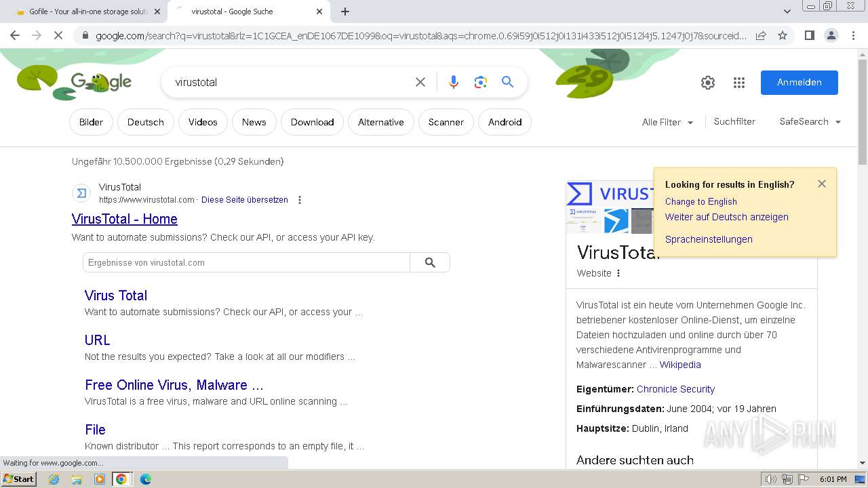Click Change to English link
Viewport: 868px width, 488px height.
(701, 201)
